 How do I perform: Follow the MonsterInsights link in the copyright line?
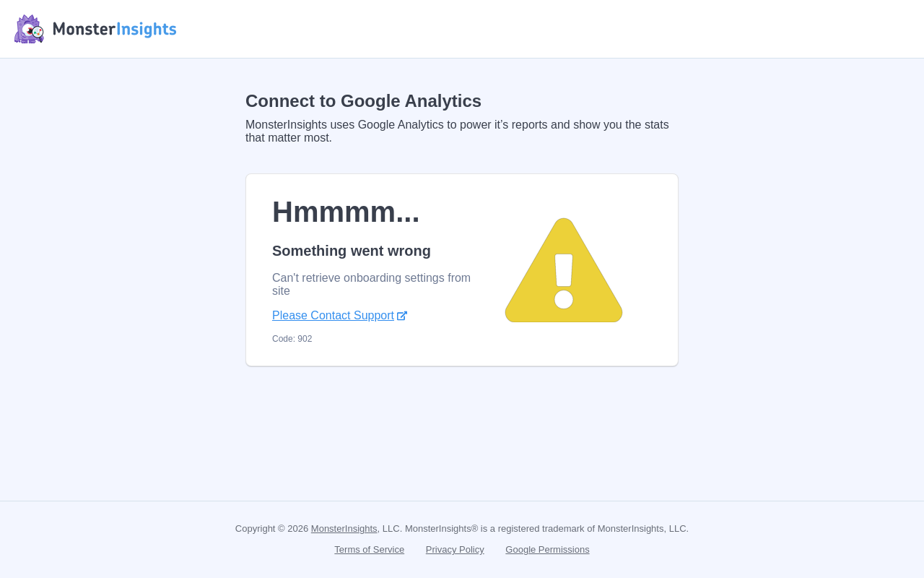click(x=344, y=529)
